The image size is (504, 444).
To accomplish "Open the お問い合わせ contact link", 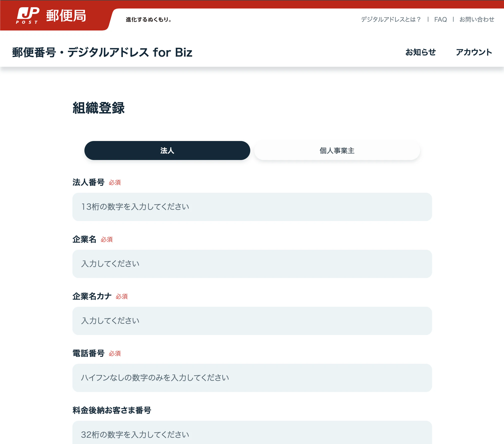I will [x=477, y=19].
